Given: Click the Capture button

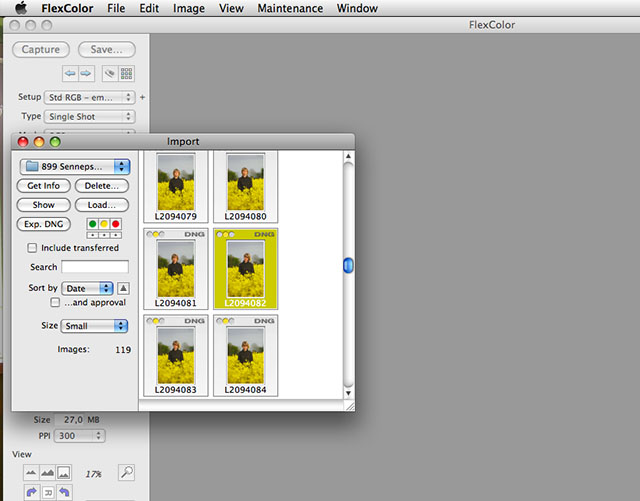Looking at the screenshot, I should pos(41,49).
